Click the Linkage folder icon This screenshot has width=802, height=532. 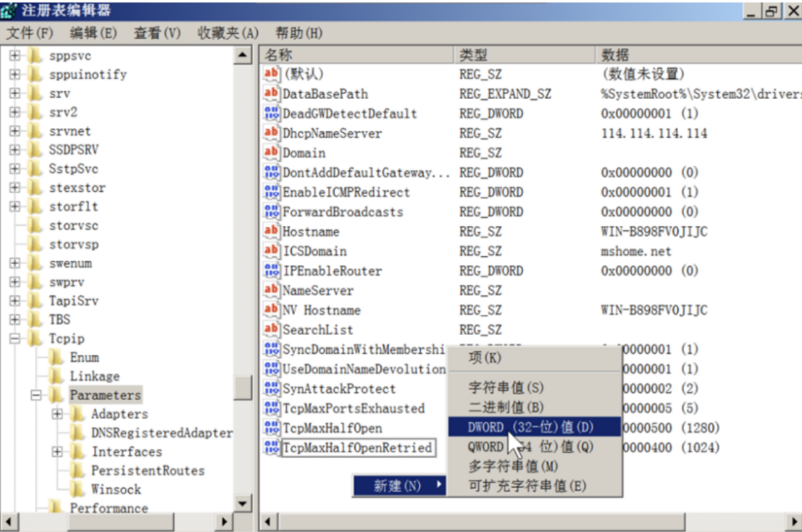click(x=56, y=376)
